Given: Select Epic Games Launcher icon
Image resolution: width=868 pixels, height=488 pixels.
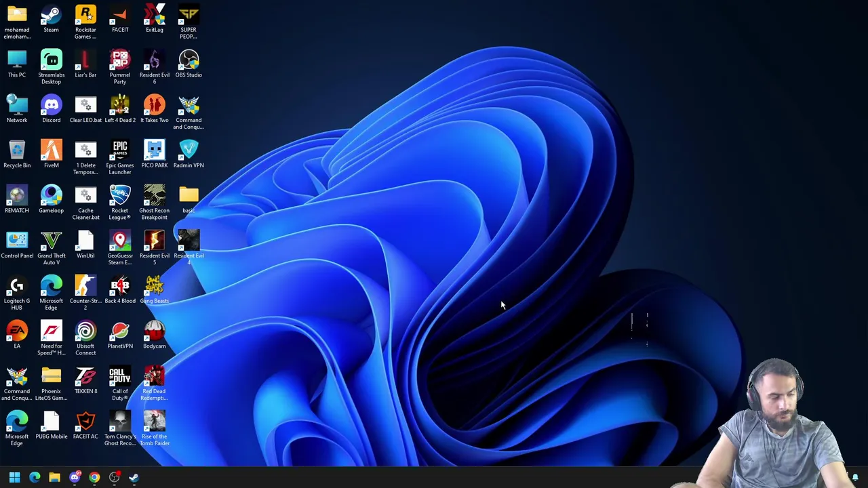Looking at the screenshot, I should (120, 158).
